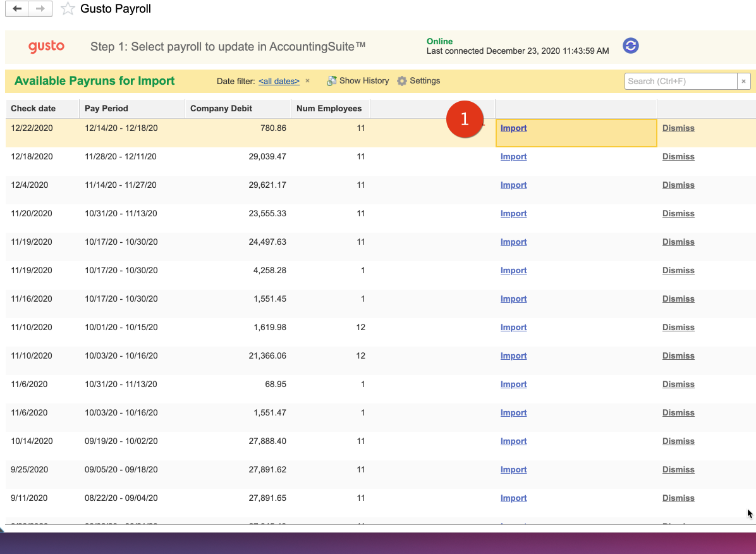The width and height of the screenshot is (756, 554).
Task: Select company debit 29,621.17 cell
Action: 238,190
